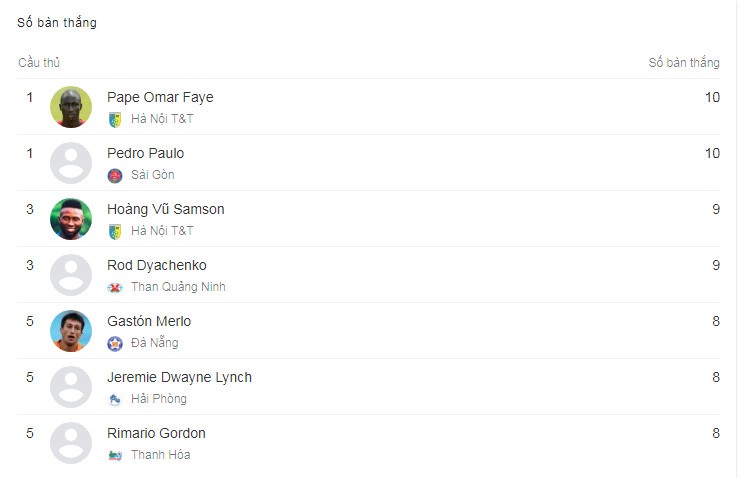Click the Đà Nẵng club crest icon
The image size is (739, 478).
[x=115, y=344]
